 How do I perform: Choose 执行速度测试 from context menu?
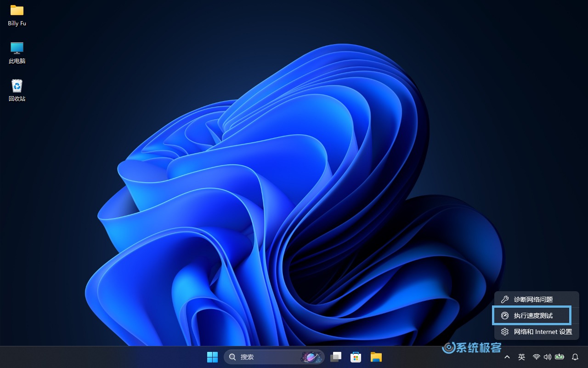tap(533, 316)
